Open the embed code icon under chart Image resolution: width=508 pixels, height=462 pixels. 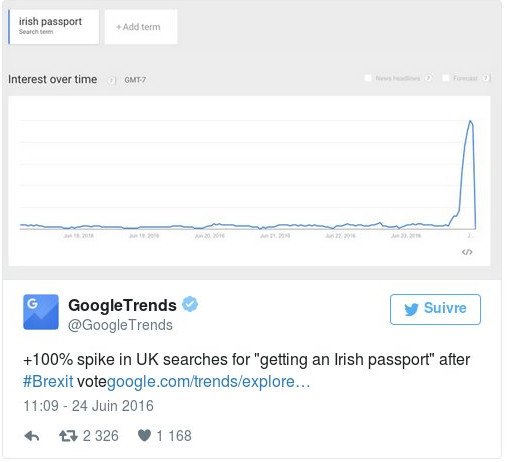coord(467,252)
